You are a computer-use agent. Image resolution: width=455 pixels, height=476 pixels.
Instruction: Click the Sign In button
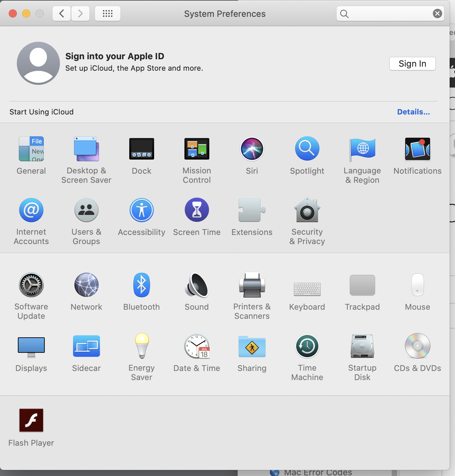click(x=413, y=64)
